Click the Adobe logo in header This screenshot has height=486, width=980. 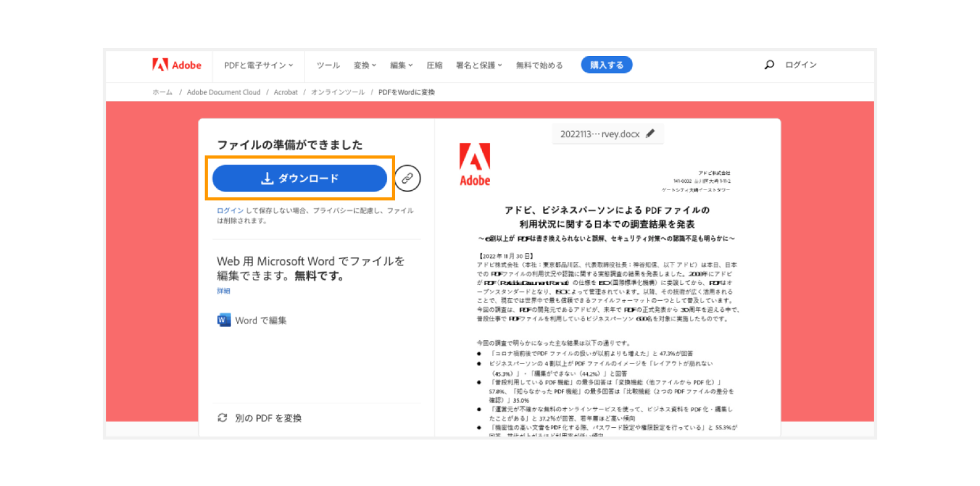click(x=176, y=65)
